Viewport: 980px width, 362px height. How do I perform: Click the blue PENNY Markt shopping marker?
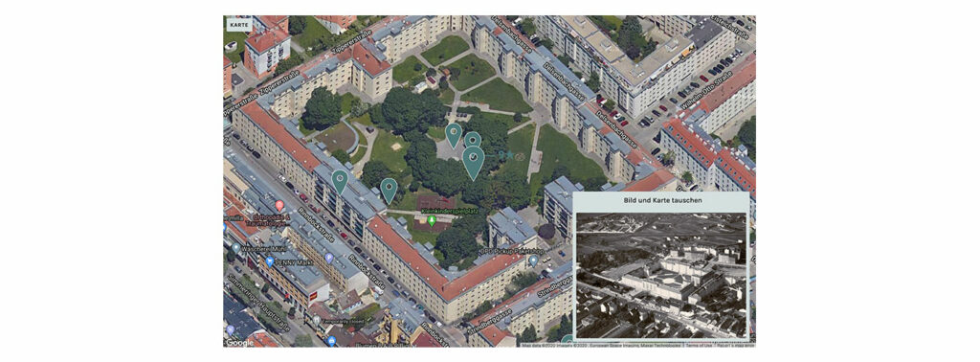tap(270, 261)
